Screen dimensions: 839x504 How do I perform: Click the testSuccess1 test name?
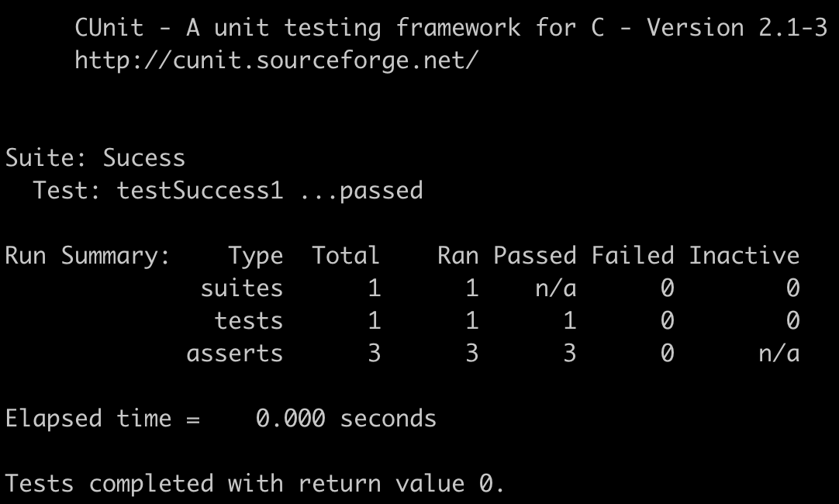click(x=200, y=191)
